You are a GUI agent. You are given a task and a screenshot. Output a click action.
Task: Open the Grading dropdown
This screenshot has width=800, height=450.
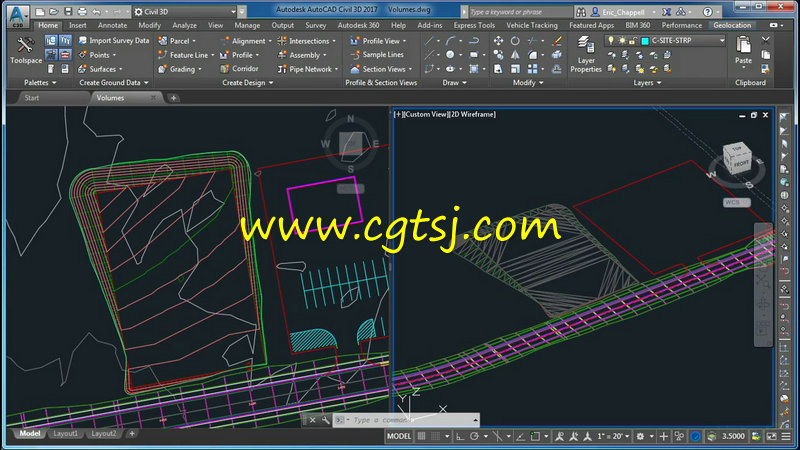coord(180,69)
